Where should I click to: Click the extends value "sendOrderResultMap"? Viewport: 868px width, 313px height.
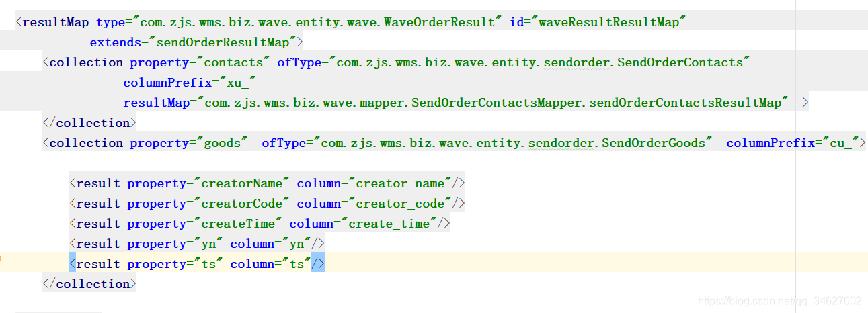click(223, 42)
